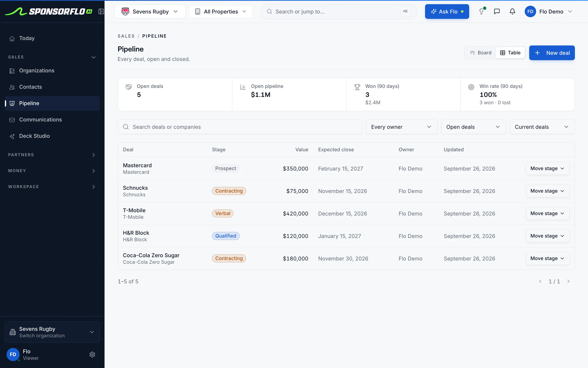Click the 1–5 of 5 results count
The width and height of the screenshot is (588, 368).
[x=128, y=282]
